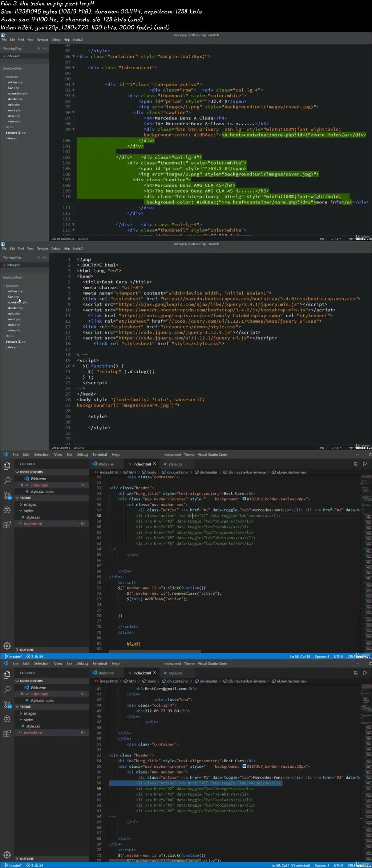Open Debug bug icon in VS Code window with 78 selected
The height and width of the screenshot is (868, 372).
(x=7, y=719)
